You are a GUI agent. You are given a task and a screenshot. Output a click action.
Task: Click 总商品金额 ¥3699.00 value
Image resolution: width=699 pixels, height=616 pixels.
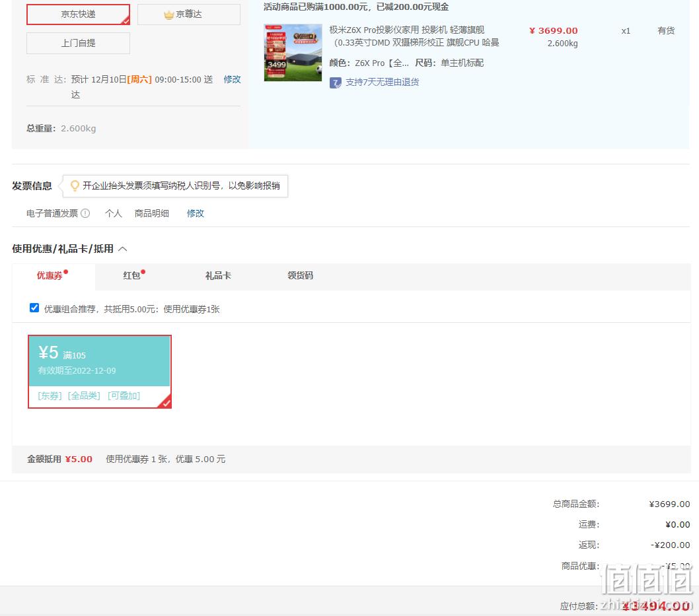(669, 504)
